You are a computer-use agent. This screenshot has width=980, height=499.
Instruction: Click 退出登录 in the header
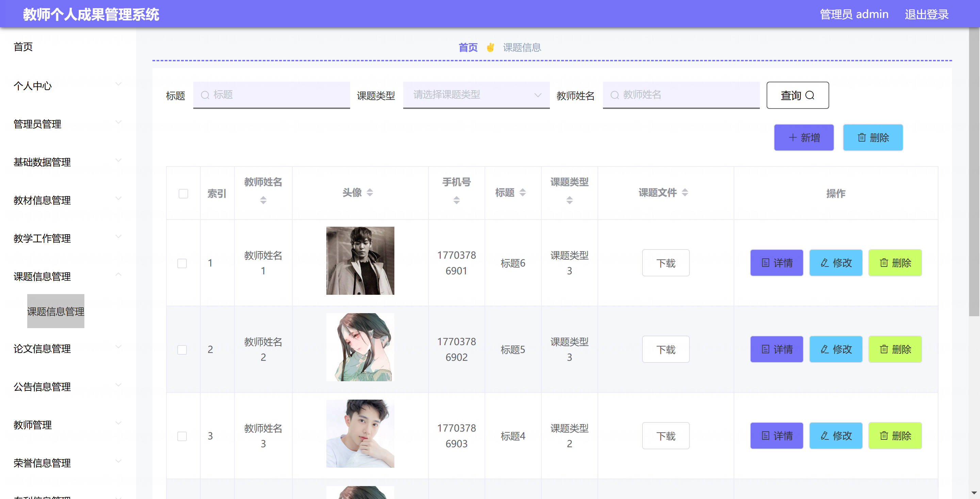926,14
